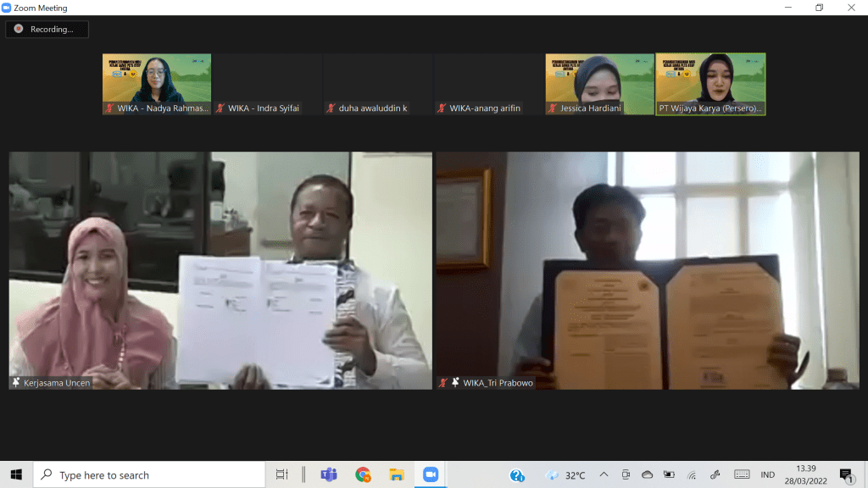
Task: Click the Recording indicator button
Action: [47, 29]
